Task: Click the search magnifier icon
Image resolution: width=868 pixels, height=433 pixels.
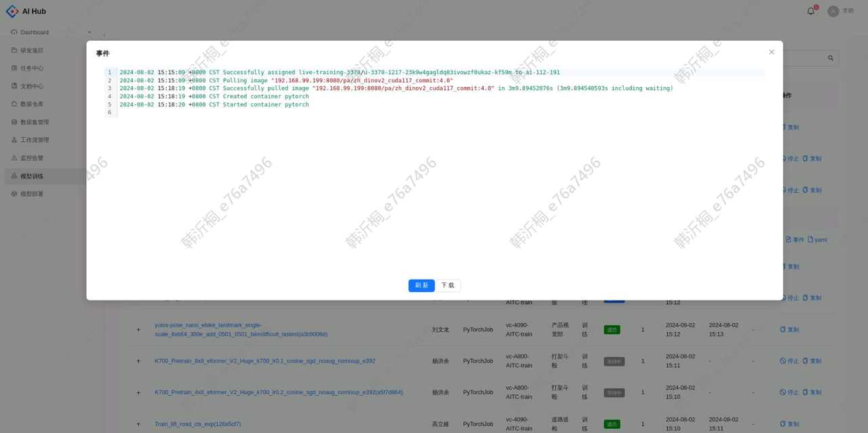Action: click(831, 58)
